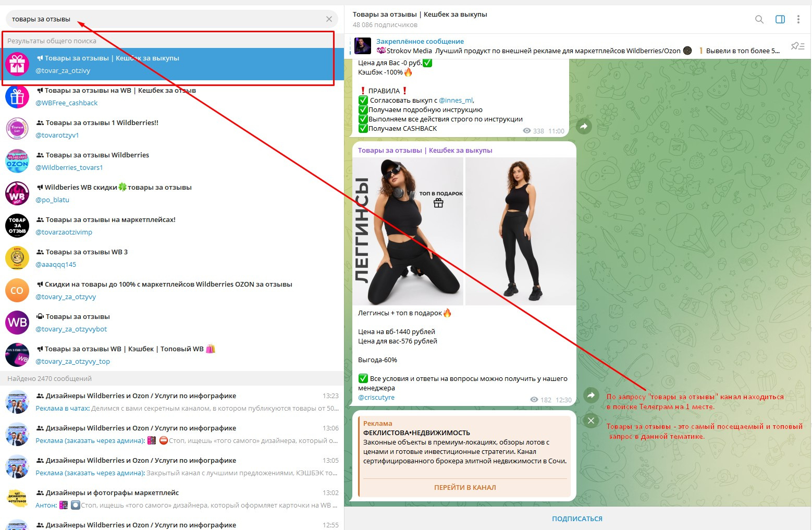Open message result timestamped 12:55
This screenshot has width=812, height=530.
172,523
